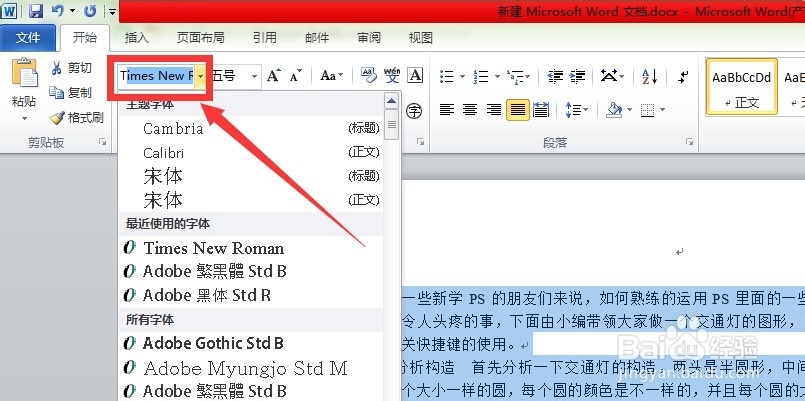Select Adobe 黑体 Std R font

pyautogui.click(x=251, y=295)
